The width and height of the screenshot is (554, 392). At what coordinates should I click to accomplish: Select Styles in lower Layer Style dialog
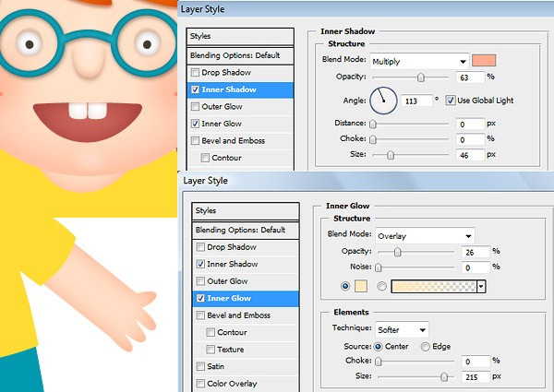tap(246, 211)
